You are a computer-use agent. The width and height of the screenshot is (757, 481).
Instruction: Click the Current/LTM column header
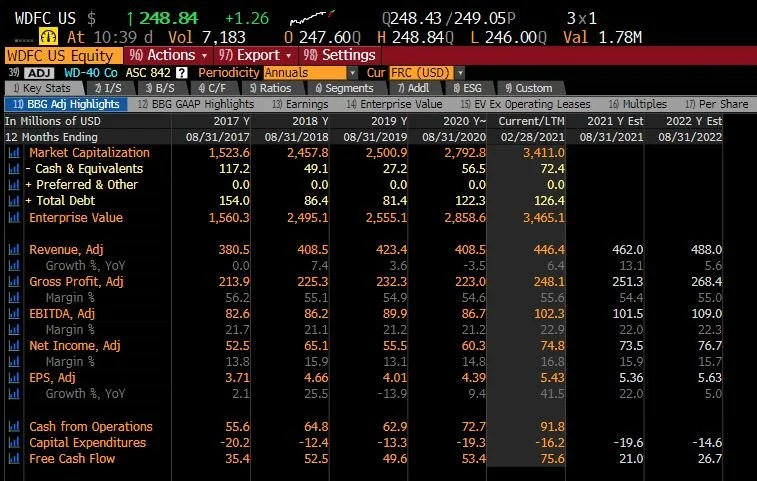point(531,121)
